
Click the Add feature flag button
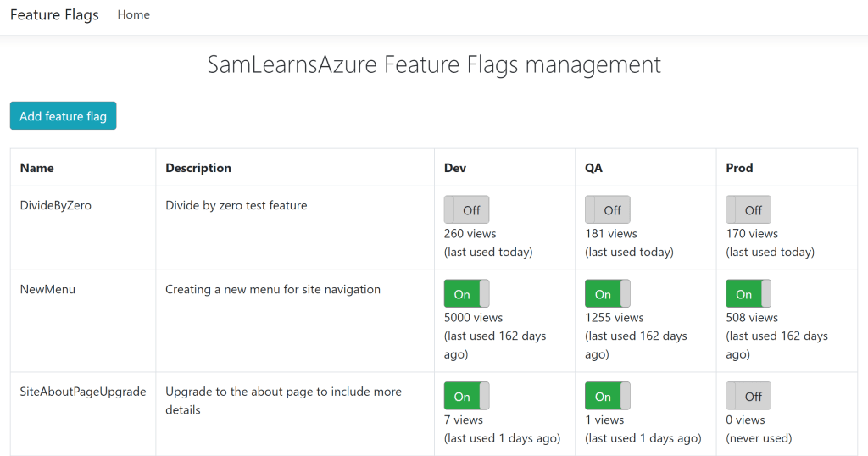point(63,116)
